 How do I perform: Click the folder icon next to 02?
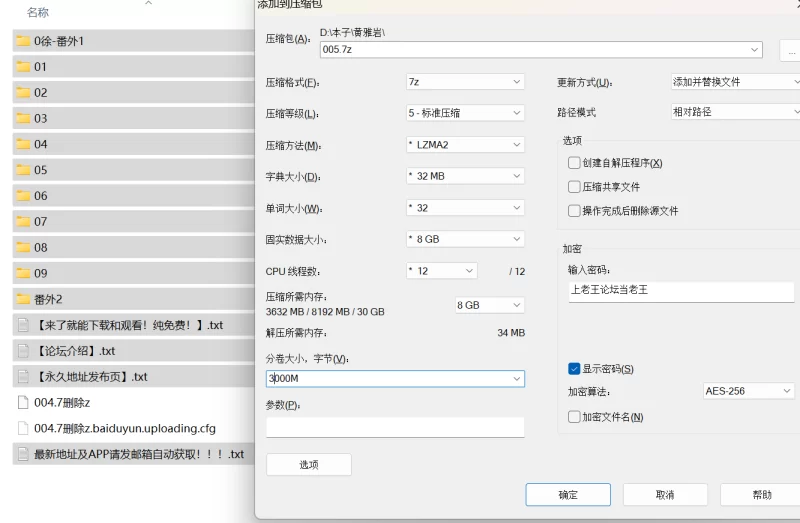(x=23, y=92)
